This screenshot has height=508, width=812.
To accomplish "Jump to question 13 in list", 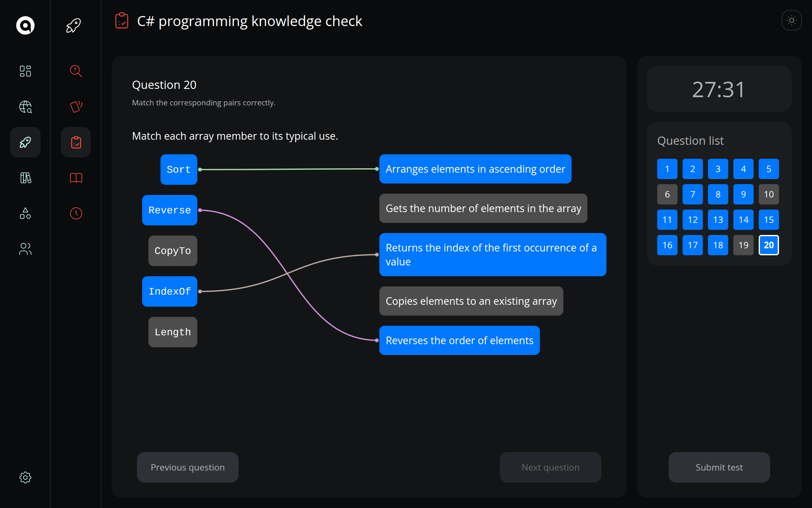I will coord(718,220).
